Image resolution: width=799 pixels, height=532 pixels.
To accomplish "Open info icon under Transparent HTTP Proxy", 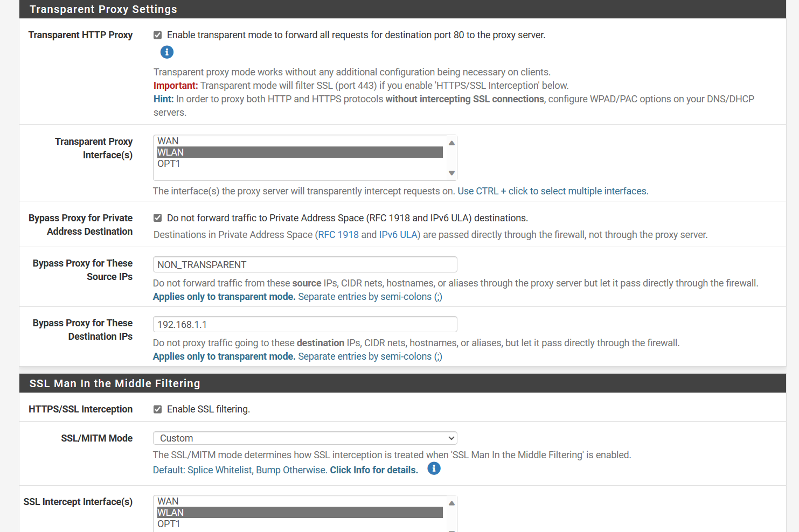I will [x=167, y=52].
